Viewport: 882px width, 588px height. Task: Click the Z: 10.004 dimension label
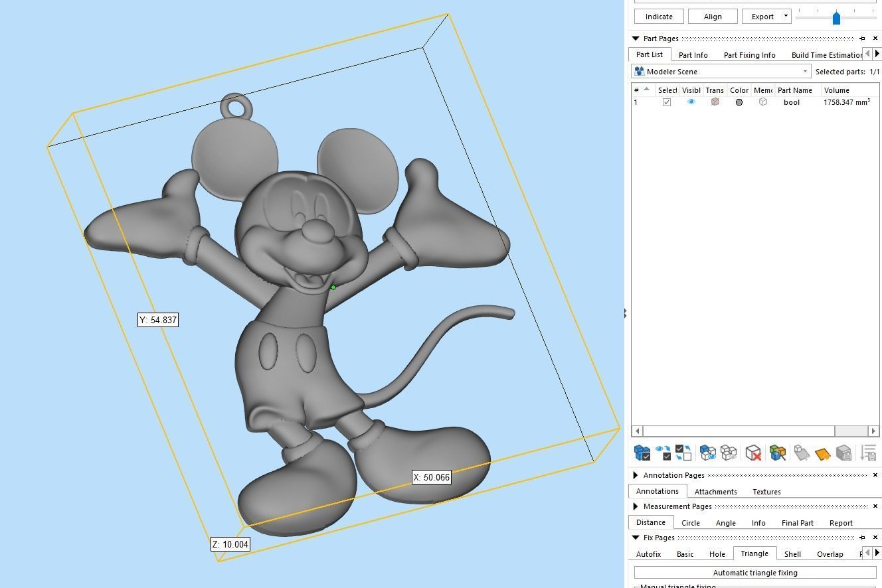coord(230,544)
